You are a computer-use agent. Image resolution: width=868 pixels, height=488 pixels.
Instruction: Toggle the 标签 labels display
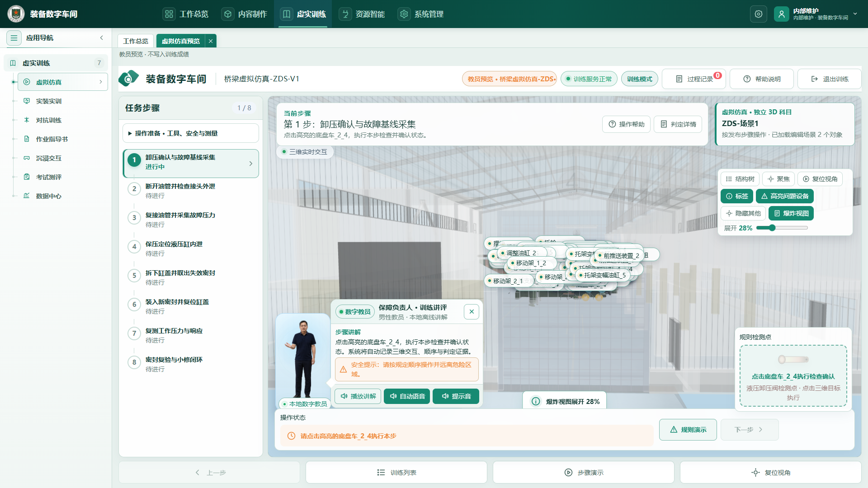[737, 196]
